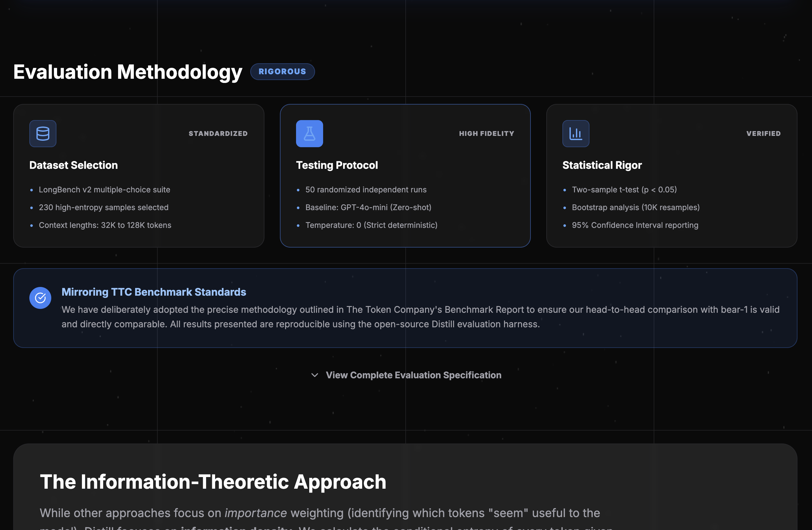This screenshot has height=530, width=812.
Task: Click the Dataset Selection card title
Action: click(x=73, y=165)
